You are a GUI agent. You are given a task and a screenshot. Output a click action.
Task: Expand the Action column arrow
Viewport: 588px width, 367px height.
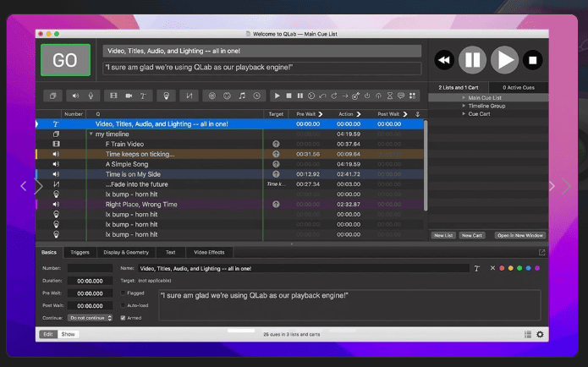click(359, 114)
